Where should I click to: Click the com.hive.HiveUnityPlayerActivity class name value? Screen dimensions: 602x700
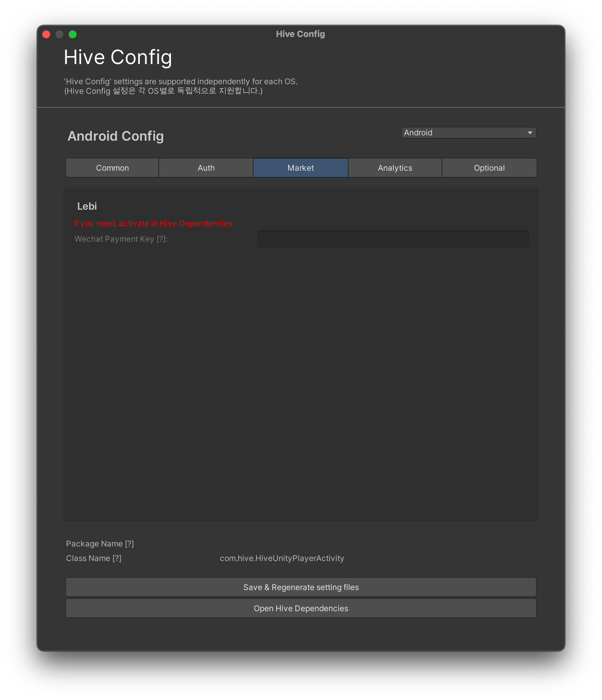(x=282, y=558)
